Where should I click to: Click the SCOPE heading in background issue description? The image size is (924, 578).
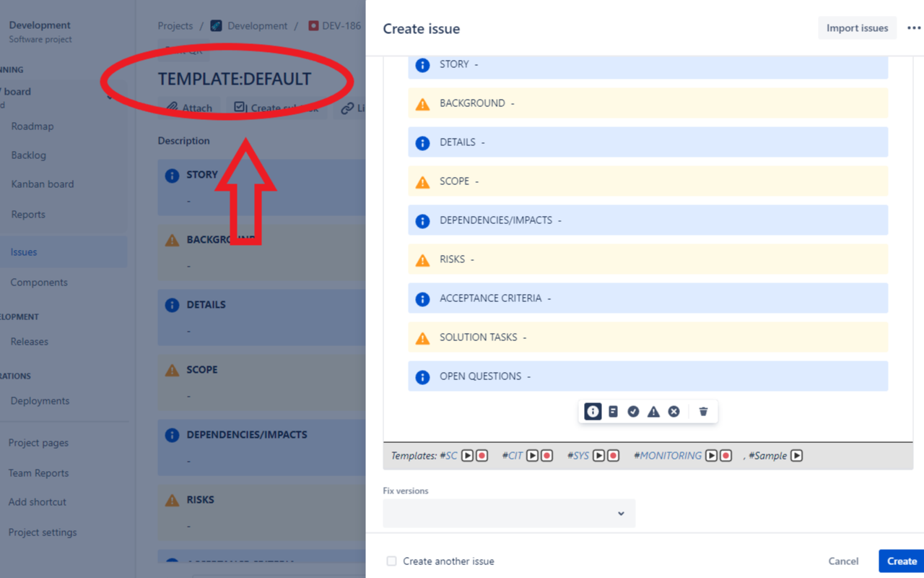point(201,369)
